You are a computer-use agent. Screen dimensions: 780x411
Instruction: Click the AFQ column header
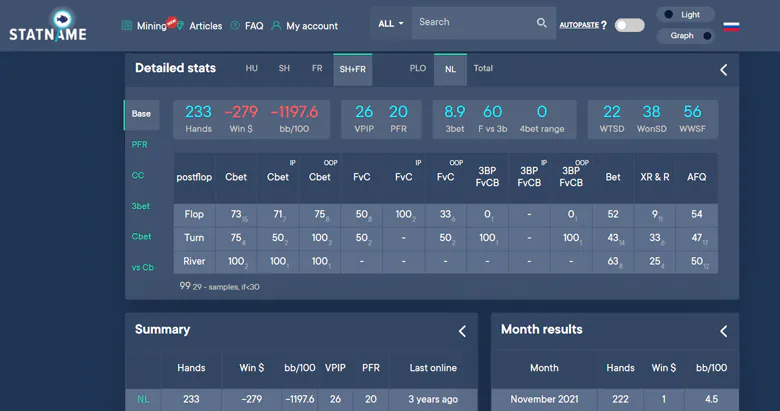(x=696, y=177)
